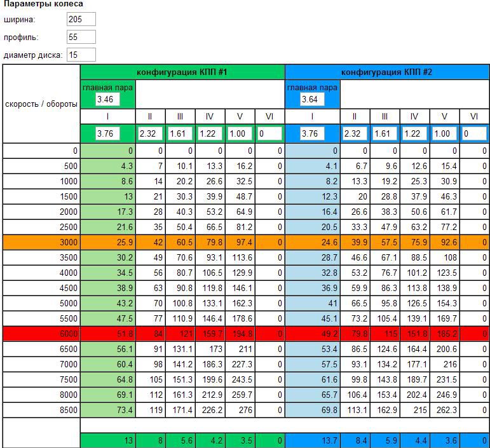Click gear II ratio 2.32 input in KPP #2

355,133
